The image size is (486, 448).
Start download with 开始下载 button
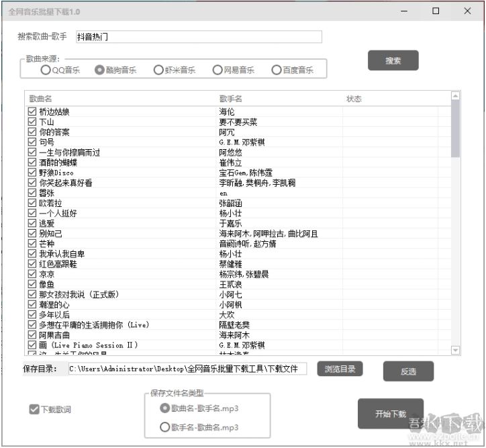[x=391, y=414]
